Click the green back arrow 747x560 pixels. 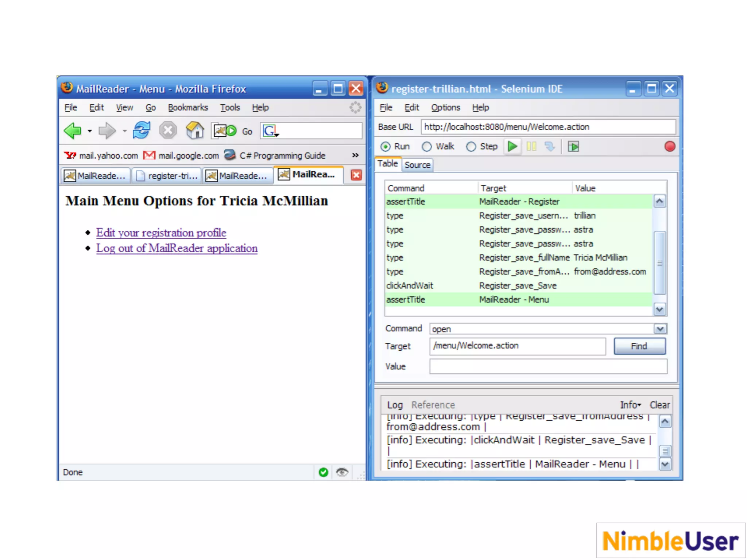(73, 131)
